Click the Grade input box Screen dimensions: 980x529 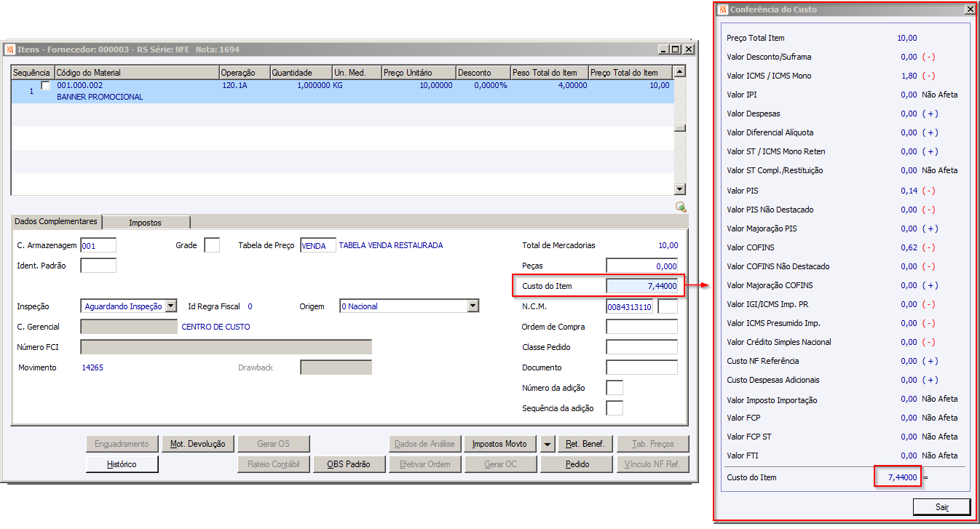[x=212, y=246]
